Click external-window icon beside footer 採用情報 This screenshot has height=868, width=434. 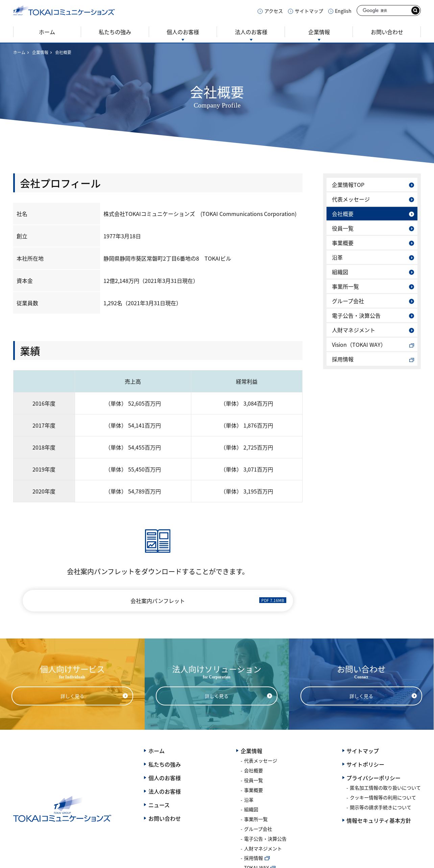(x=267, y=858)
